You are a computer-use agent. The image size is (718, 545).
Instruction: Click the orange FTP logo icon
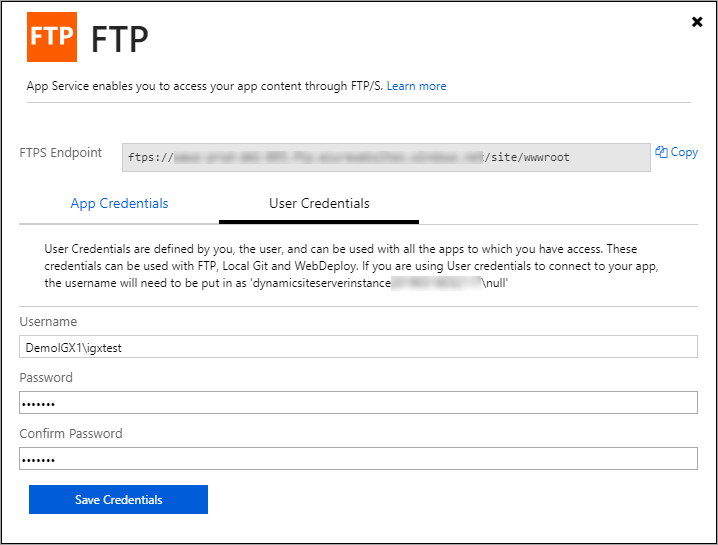tap(52, 37)
